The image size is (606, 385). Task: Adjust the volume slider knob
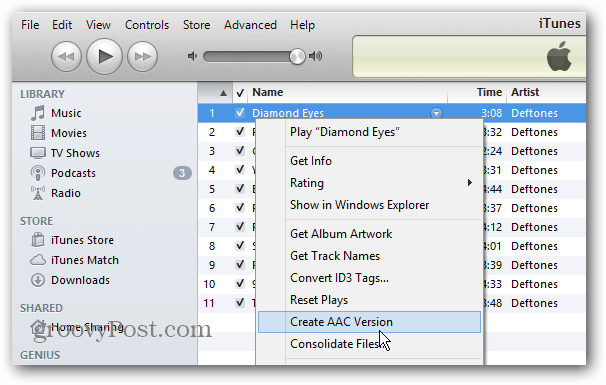pos(297,56)
